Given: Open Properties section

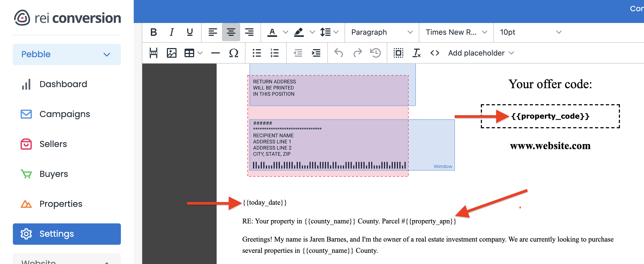Looking at the screenshot, I should click(67, 204).
